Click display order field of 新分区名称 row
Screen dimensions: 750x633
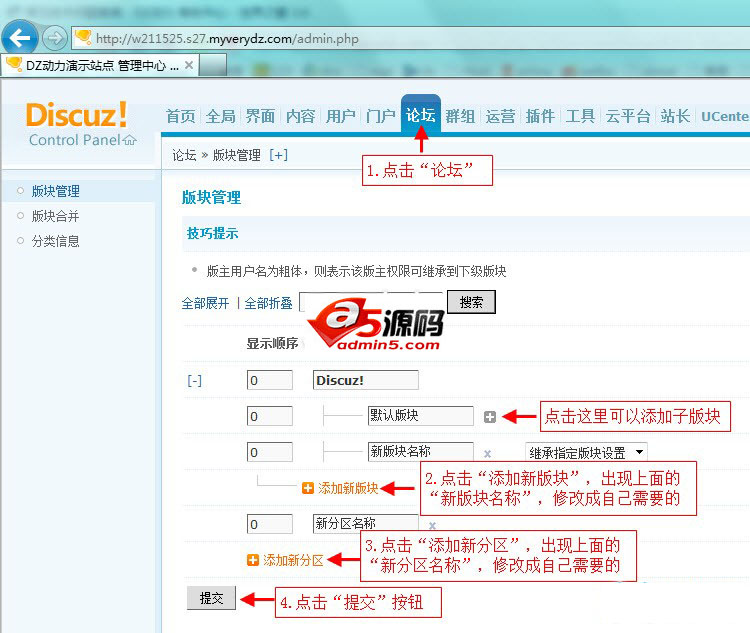coord(270,524)
